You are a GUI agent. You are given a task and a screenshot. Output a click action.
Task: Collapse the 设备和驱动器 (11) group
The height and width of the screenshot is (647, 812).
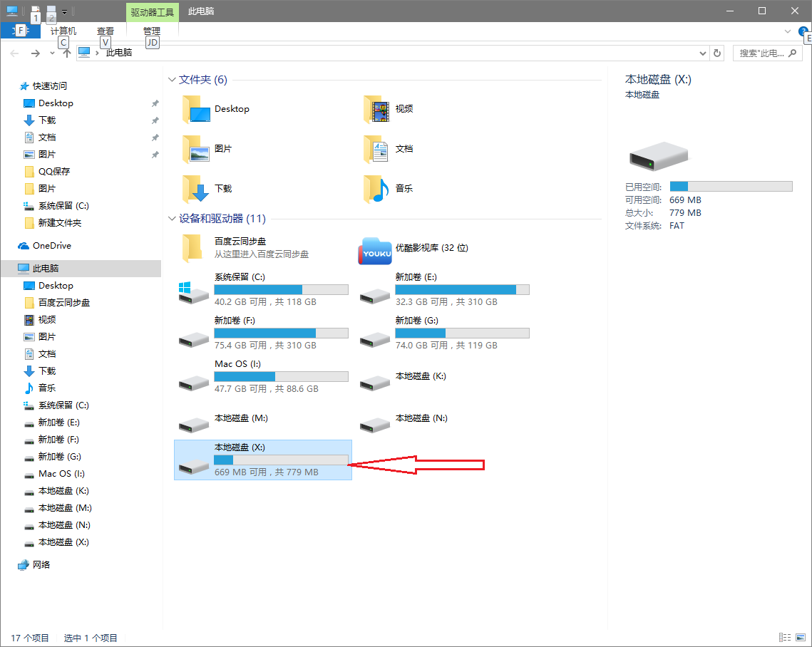coord(172,219)
